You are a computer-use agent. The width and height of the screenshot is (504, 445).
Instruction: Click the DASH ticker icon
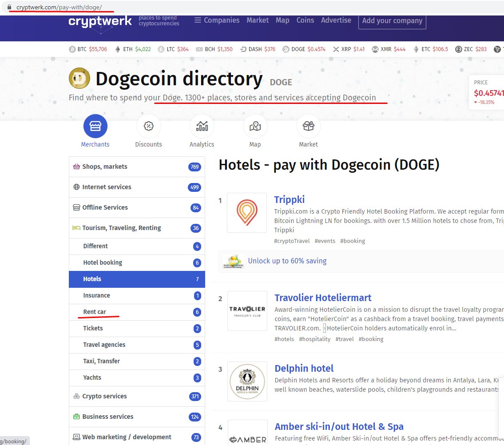[x=243, y=49]
